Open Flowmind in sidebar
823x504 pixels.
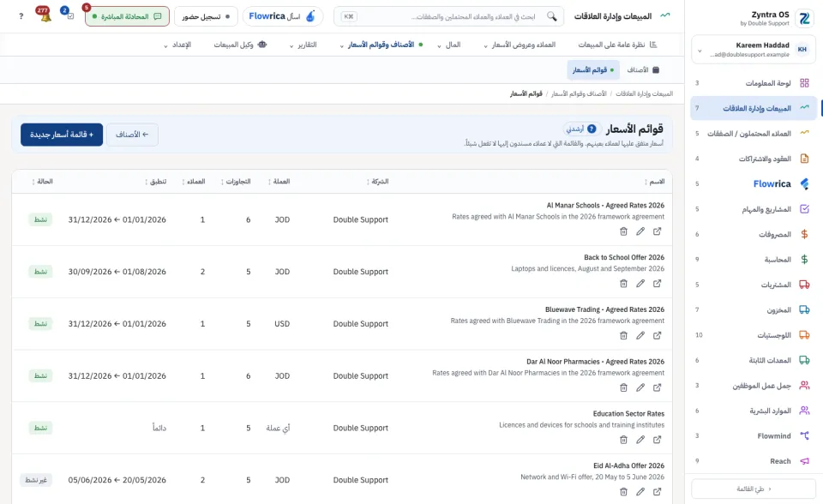point(753,435)
